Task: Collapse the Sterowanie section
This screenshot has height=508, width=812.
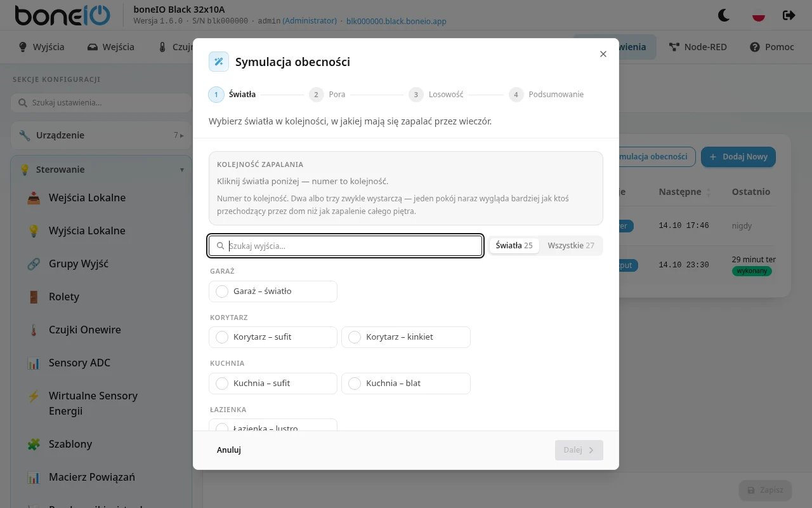Action: click(x=101, y=170)
